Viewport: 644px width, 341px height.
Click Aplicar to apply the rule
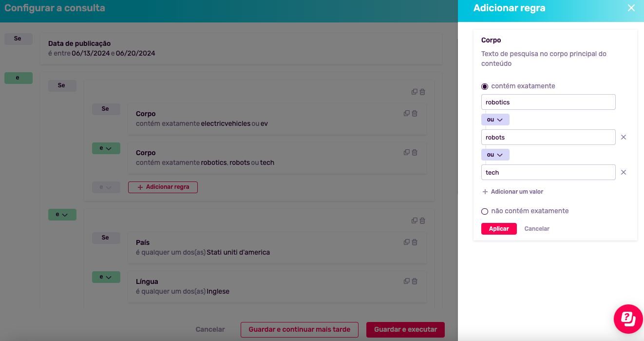coord(499,229)
